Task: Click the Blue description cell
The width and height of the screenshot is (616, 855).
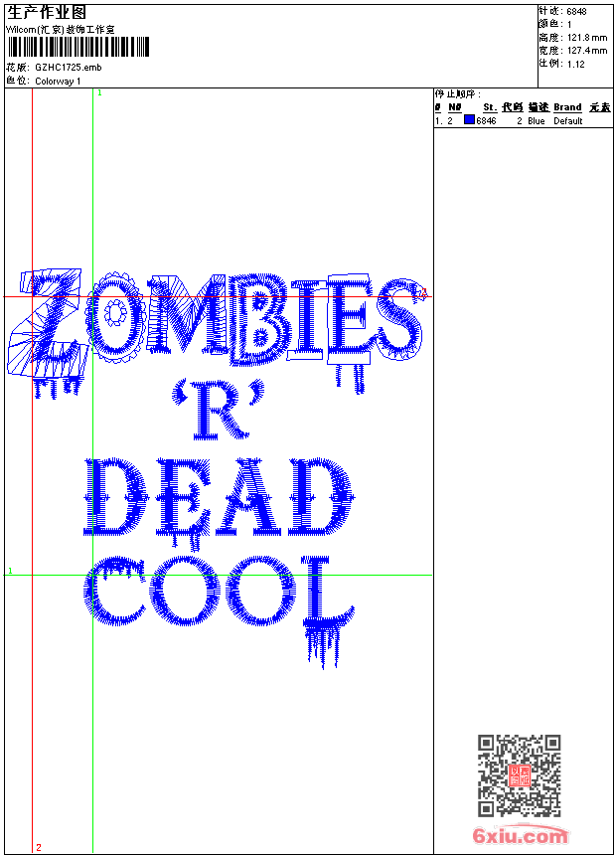Action: point(537,121)
